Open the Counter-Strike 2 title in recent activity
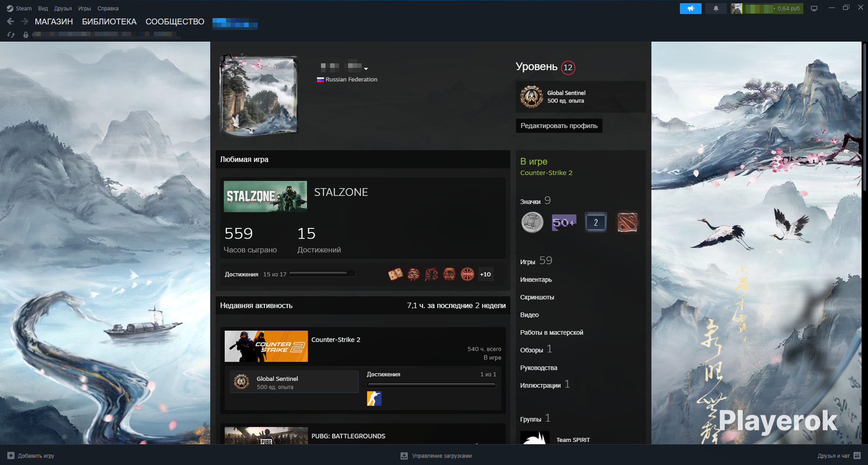 tap(336, 340)
